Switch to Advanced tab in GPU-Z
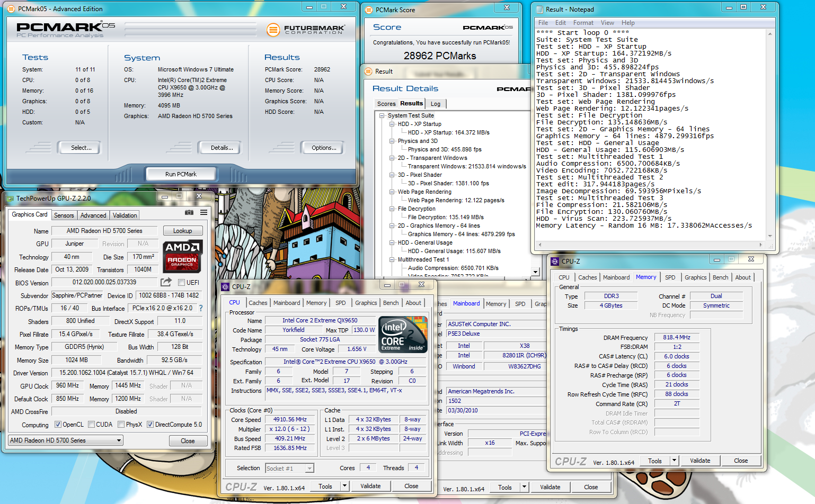Screen dimensions: 815x504 pos(93,215)
